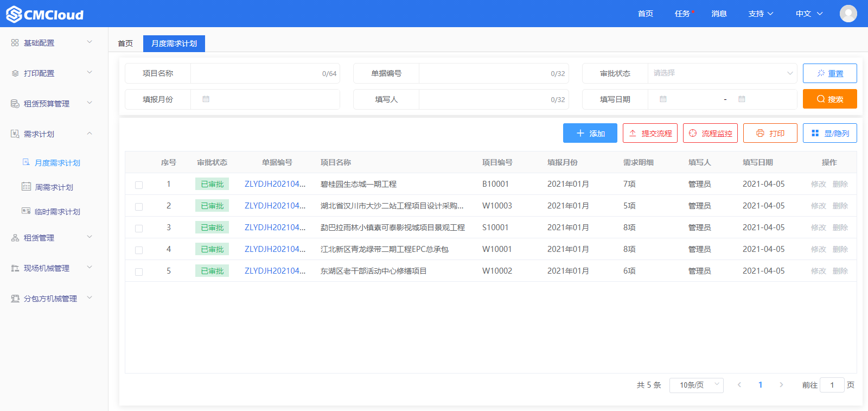Click the 碧桂园生态城一期工程 project name
The height and width of the screenshot is (411, 868).
359,184
